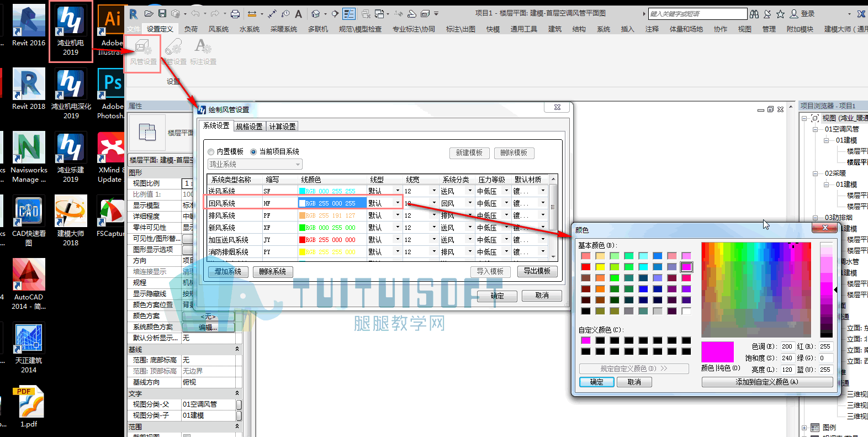This screenshot has width=868, height=437.
Task: Click the Open folder icon in quick access toolbar
Action: (149, 13)
